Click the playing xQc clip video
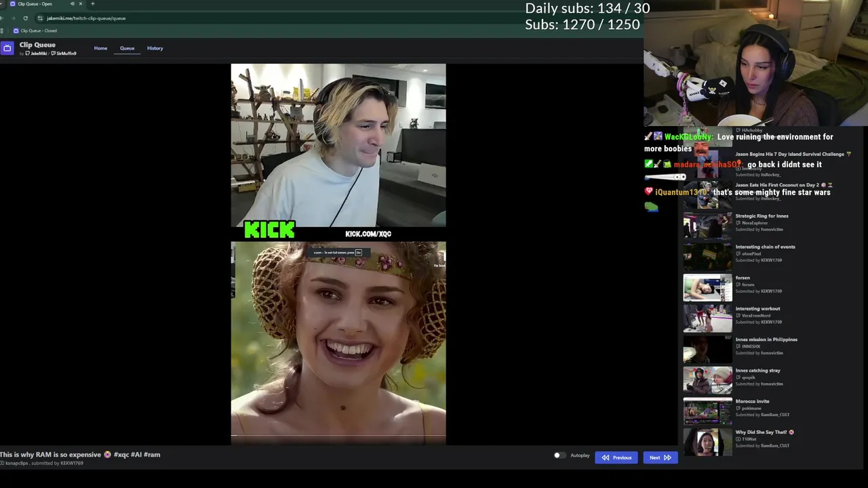The image size is (868, 488). coord(338,254)
